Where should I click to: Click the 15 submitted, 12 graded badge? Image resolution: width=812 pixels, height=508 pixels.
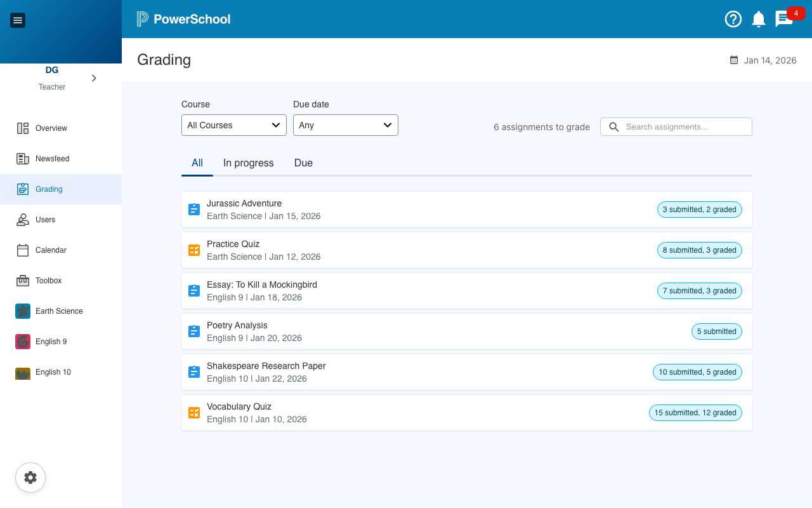pyautogui.click(x=695, y=413)
